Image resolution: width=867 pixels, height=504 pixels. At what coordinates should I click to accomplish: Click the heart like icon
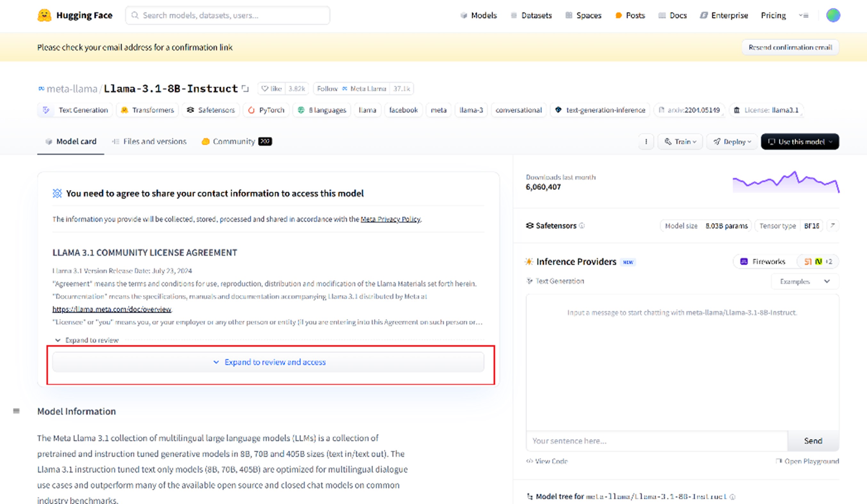(x=265, y=89)
